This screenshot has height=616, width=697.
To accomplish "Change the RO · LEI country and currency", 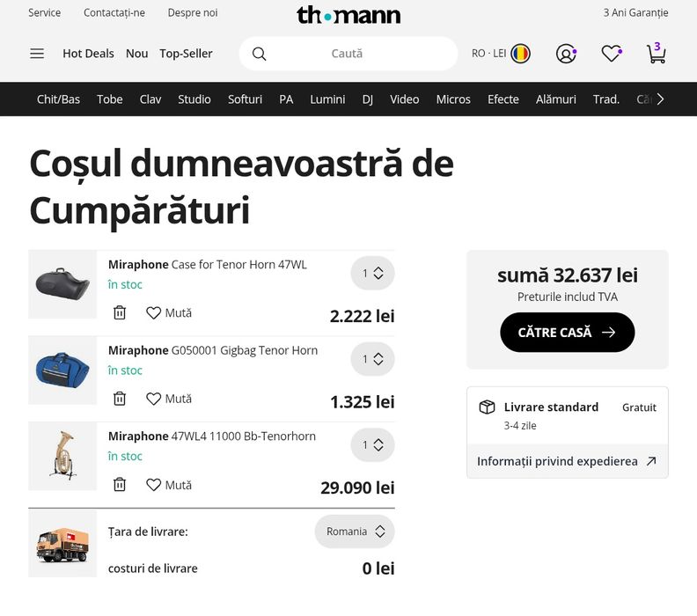I will [x=501, y=54].
